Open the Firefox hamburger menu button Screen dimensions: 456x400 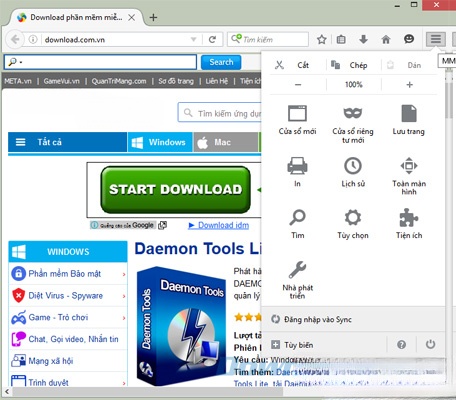click(436, 39)
